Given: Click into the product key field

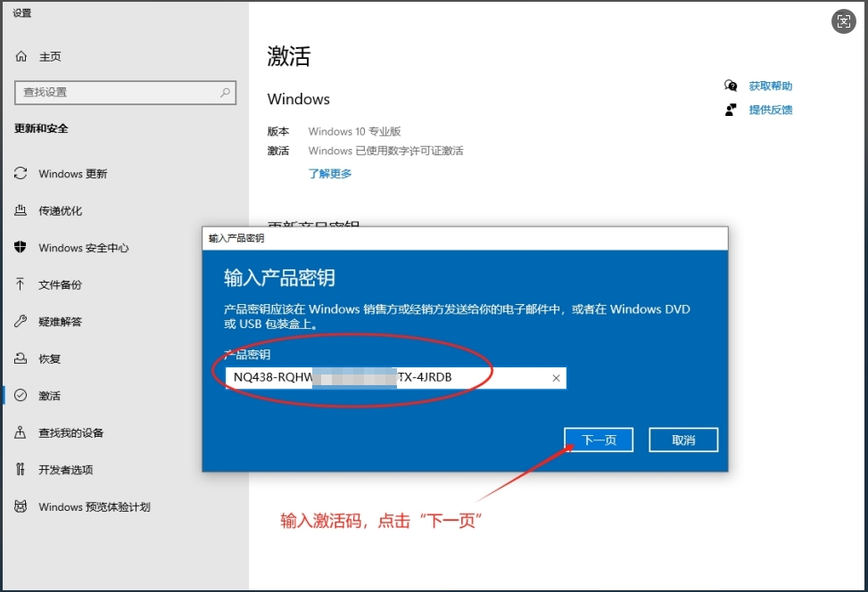Looking at the screenshot, I should tap(396, 378).
